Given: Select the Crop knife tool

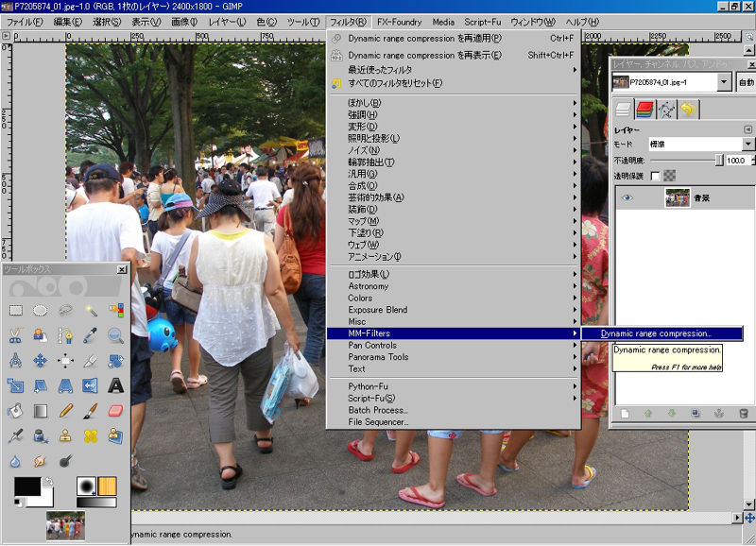Looking at the screenshot, I should 91,361.
